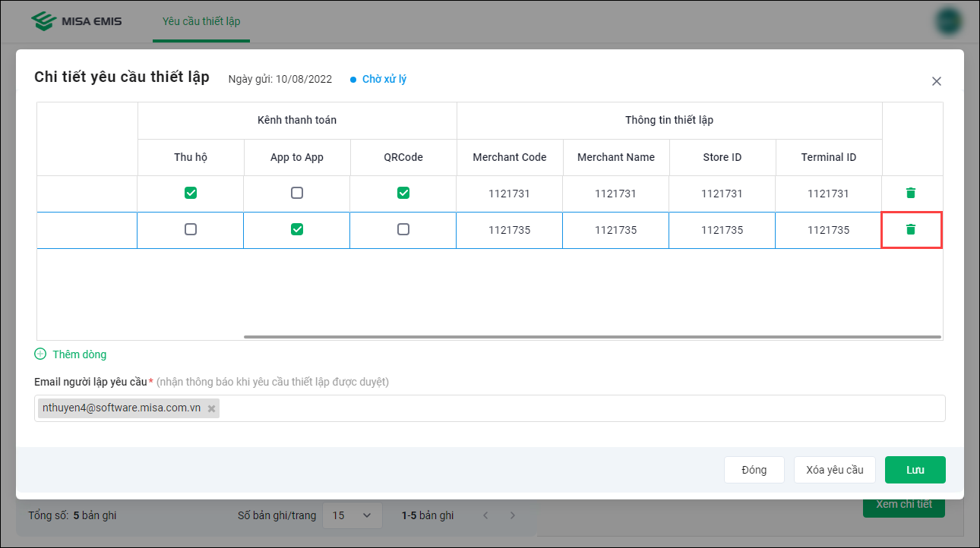Open the Yêu cầu thiết lập tab
980x548 pixels.
pos(201,21)
